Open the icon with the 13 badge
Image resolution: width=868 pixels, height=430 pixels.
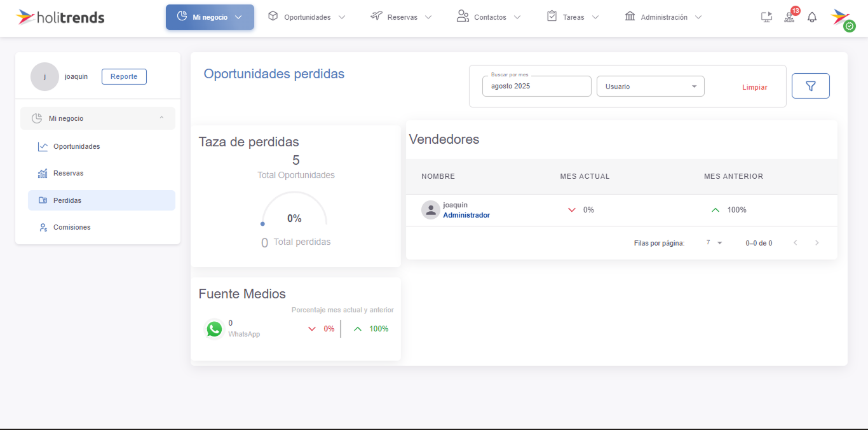[790, 16]
